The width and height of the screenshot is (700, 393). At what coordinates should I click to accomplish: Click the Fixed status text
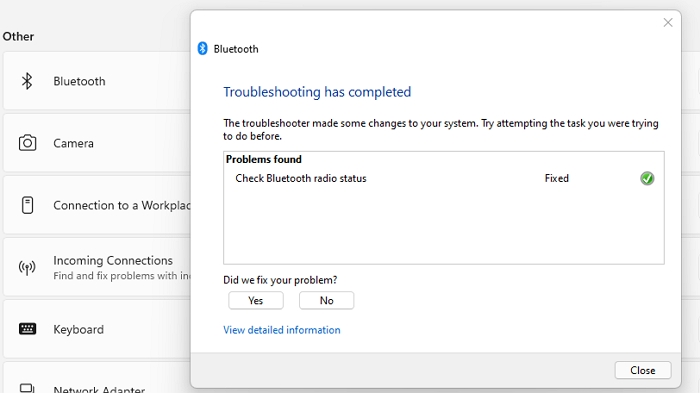pyautogui.click(x=556, y=178)
